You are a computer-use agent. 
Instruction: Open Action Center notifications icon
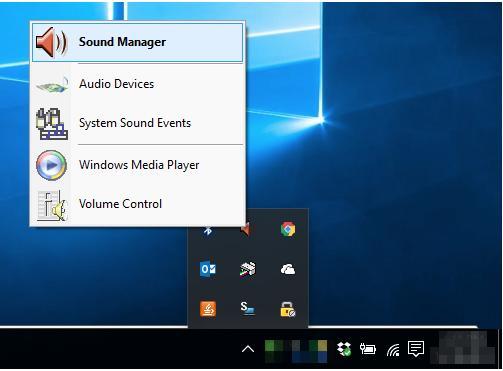416,349
